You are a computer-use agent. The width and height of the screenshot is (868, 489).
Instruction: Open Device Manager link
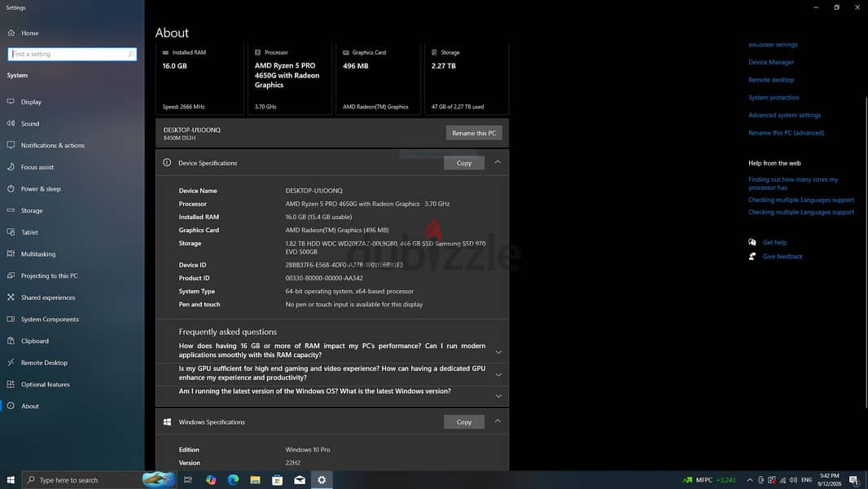pyautogui.click(x=770, y=62)
